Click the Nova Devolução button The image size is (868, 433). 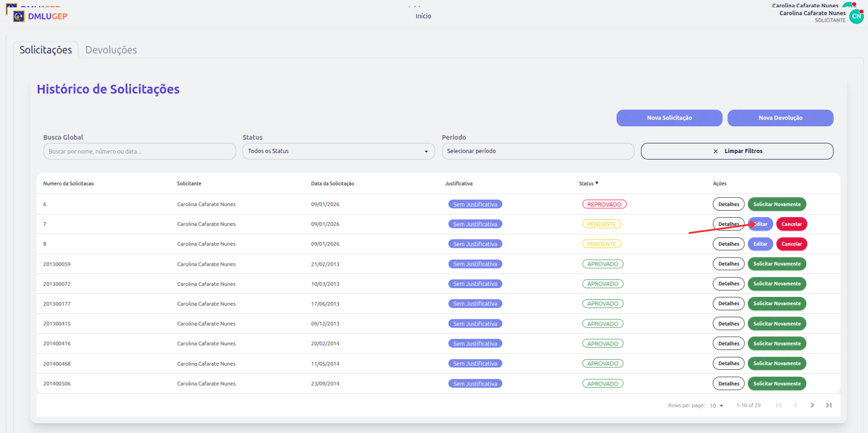[x=780, y=118]
